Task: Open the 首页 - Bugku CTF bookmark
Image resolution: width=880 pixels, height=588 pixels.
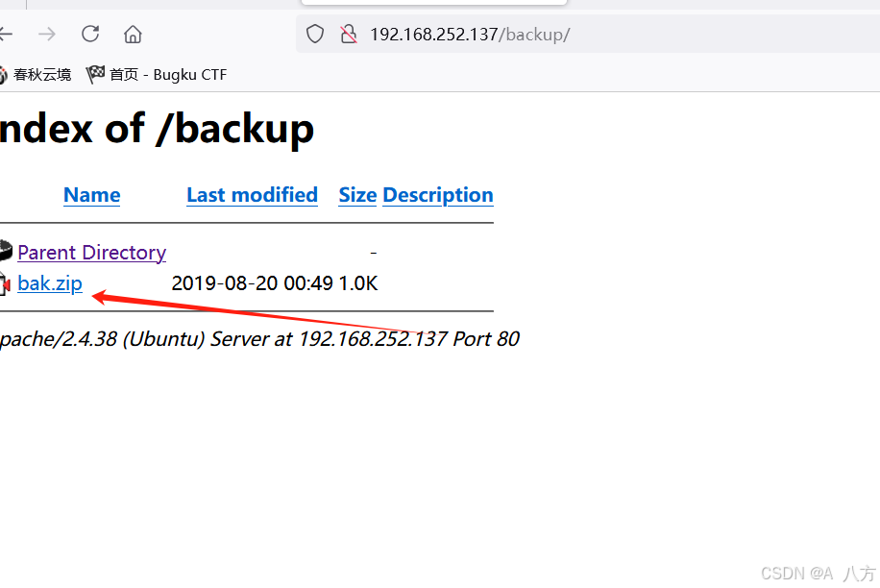Action: click(157, 75)
